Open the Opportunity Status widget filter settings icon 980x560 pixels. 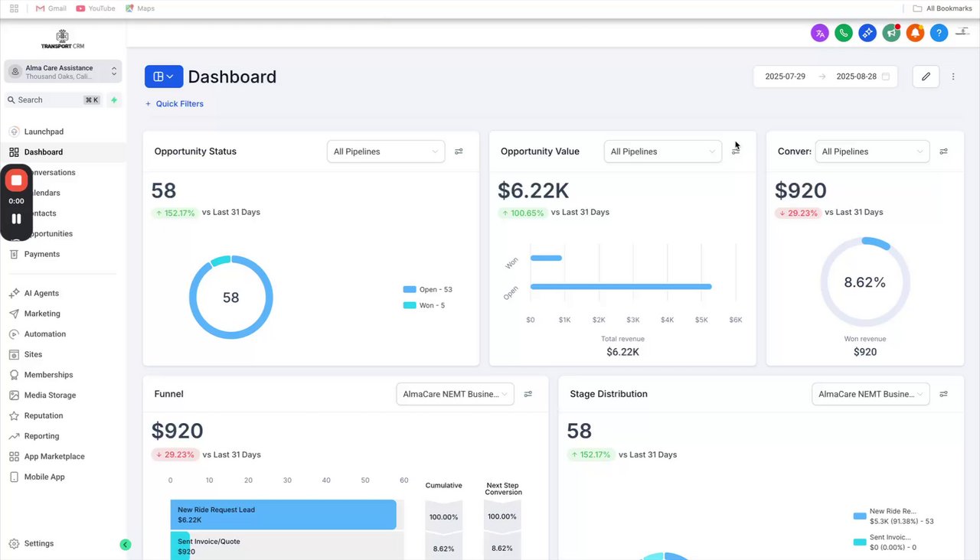click(459, 151)
